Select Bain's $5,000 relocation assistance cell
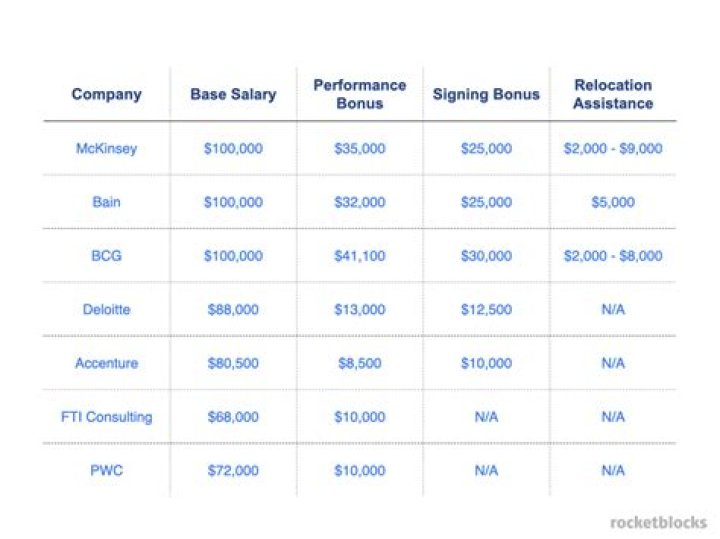Screen dimensions: 720x539 coord(613,202)
